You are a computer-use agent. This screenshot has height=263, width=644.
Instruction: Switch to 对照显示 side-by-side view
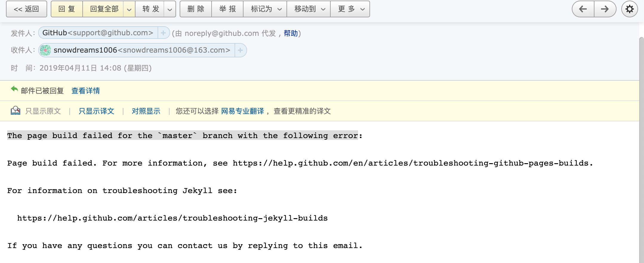(x=146, y=111)
